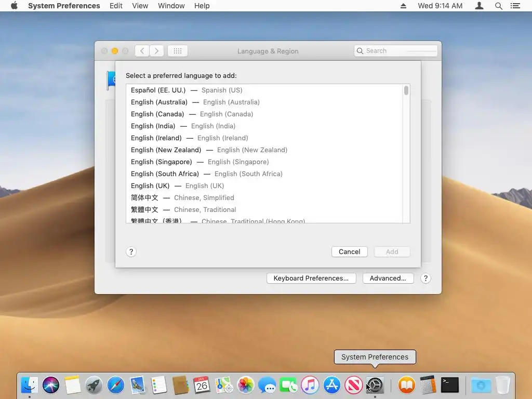
Task: Go back with the left chevron
Action: (x=142, y=51)
